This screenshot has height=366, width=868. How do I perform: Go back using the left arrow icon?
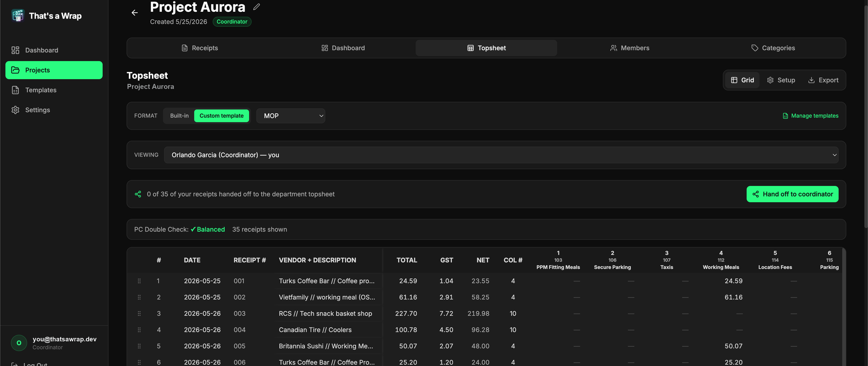(x=135, y=13)
